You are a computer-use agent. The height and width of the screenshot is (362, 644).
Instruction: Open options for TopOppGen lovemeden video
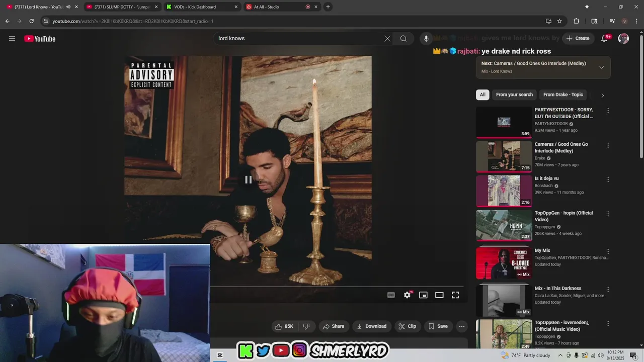(x=608, y=324)
